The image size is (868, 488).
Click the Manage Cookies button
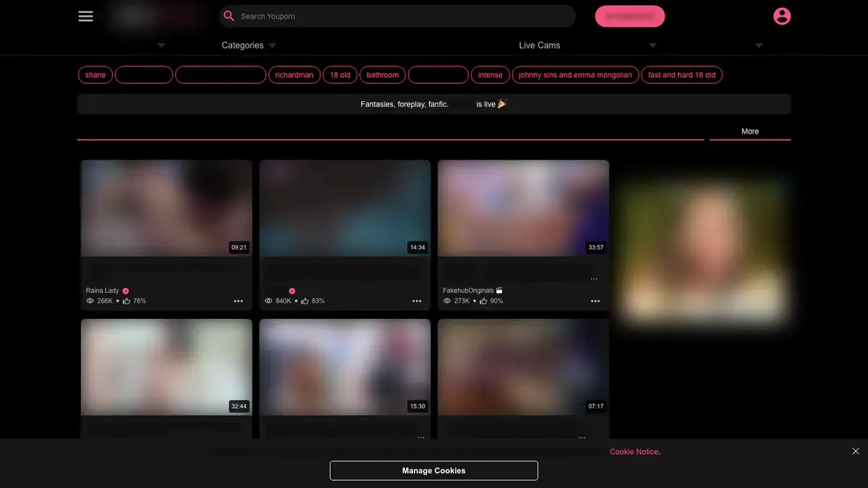pos(434,471)
